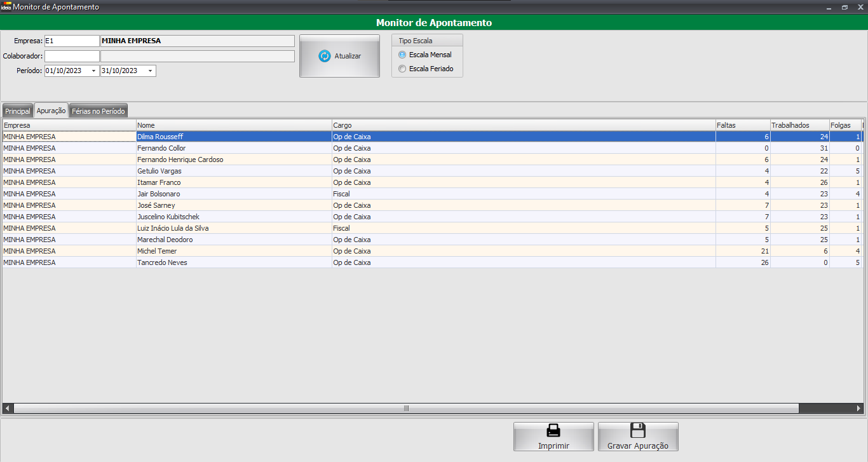Click the app icon in title bar
The image size is (868, 462).
(6, 7)
